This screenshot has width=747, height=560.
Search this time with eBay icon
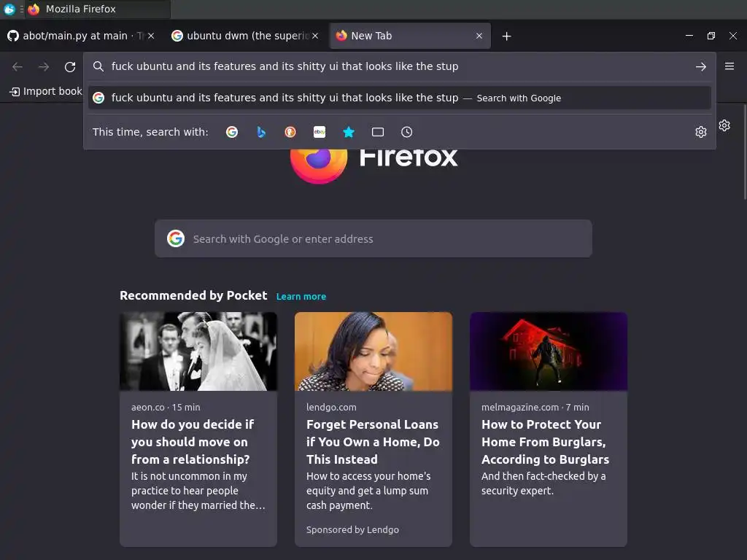point(320,132)
